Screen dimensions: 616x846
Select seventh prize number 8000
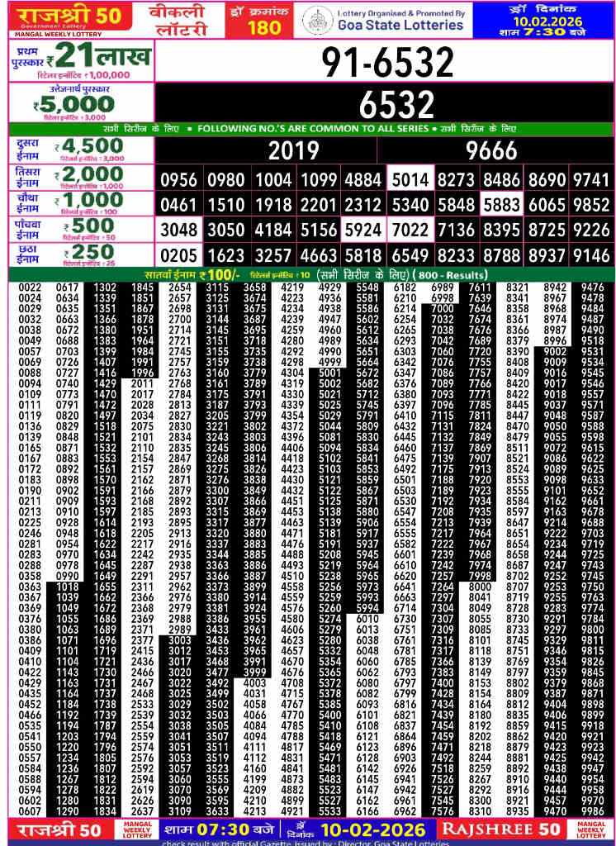(480, 587)
